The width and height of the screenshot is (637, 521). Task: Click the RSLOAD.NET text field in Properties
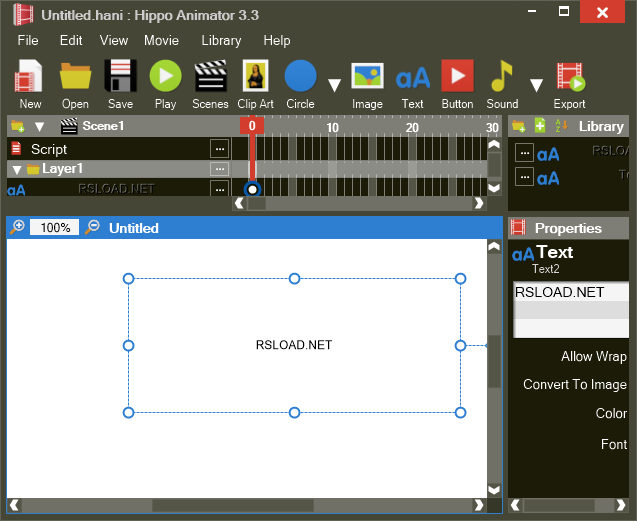point(571,310)
